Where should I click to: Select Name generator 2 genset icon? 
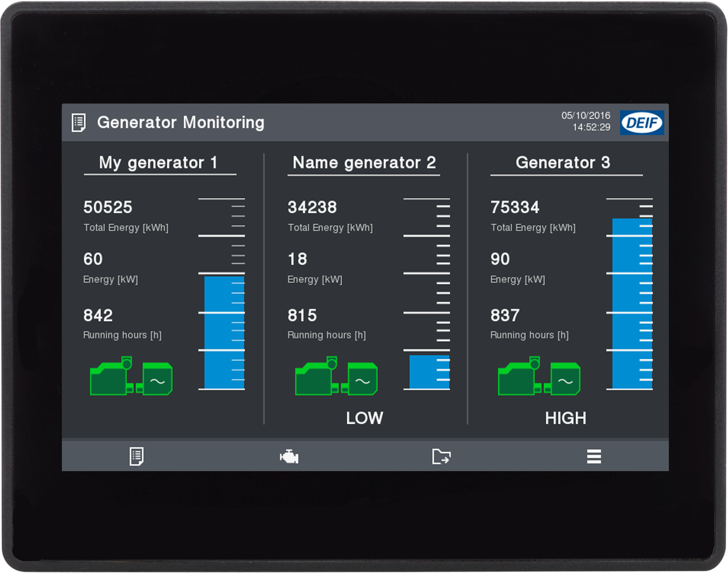click(x=336, y=377)
